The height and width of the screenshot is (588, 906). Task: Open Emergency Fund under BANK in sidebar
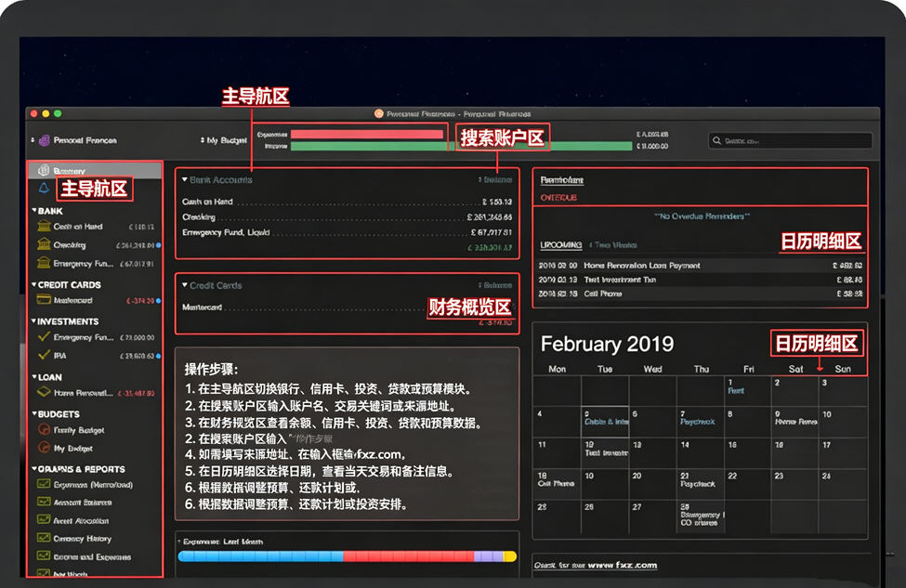pos(96,264)
